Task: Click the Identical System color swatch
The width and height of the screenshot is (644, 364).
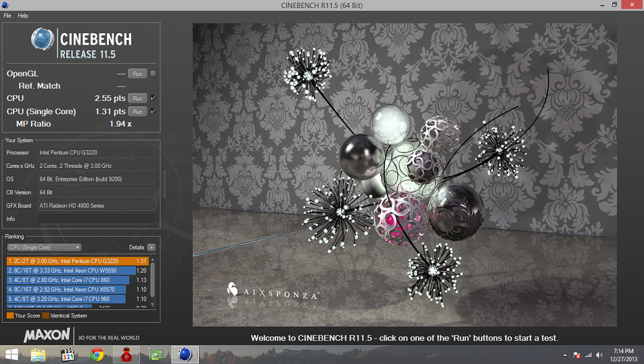Action: [x=45, y=315]
